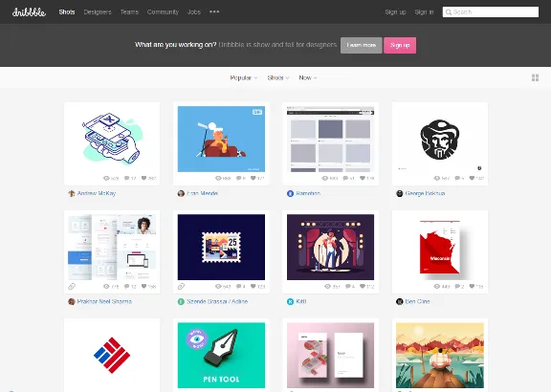This screenshot has width=551, height=392.
Task: Open Szende Brassai / Adline profile link
Action: click(x=217, y=302)
